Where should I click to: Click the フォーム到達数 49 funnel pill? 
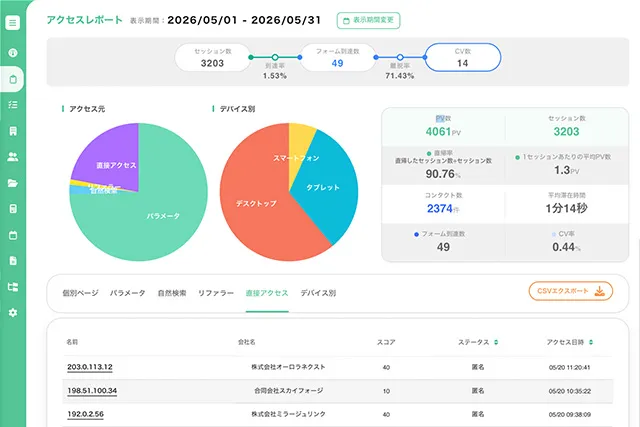click(x=338, y=58)
